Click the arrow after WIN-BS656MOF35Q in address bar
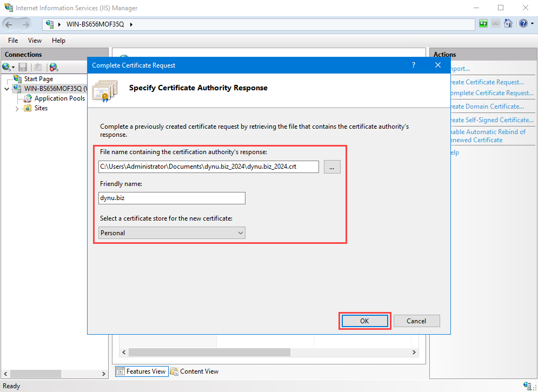Screen dimensions: 538x392 pyautogui.click(x=131, y=24)
